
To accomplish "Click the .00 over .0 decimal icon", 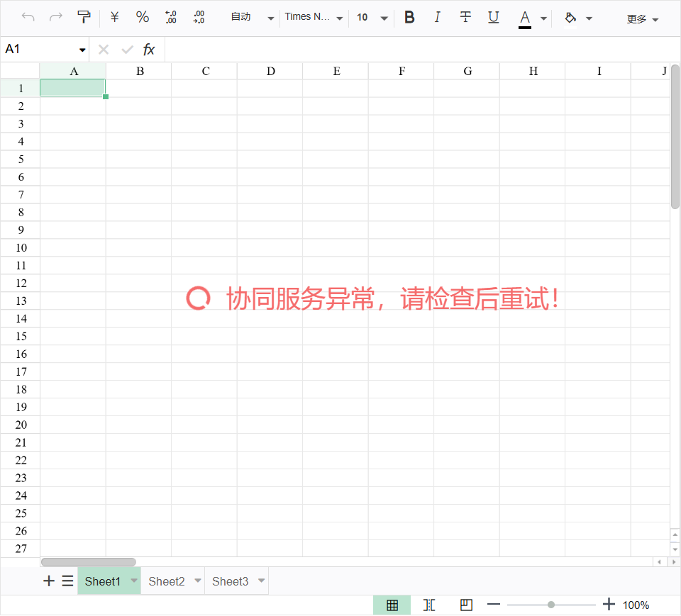I will (199, 17).
